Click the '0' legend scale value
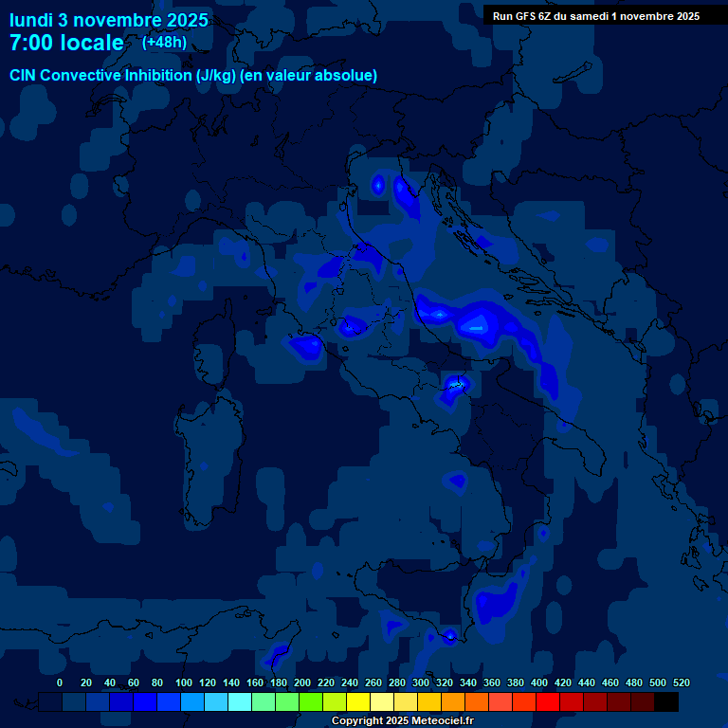 point(60,682)
